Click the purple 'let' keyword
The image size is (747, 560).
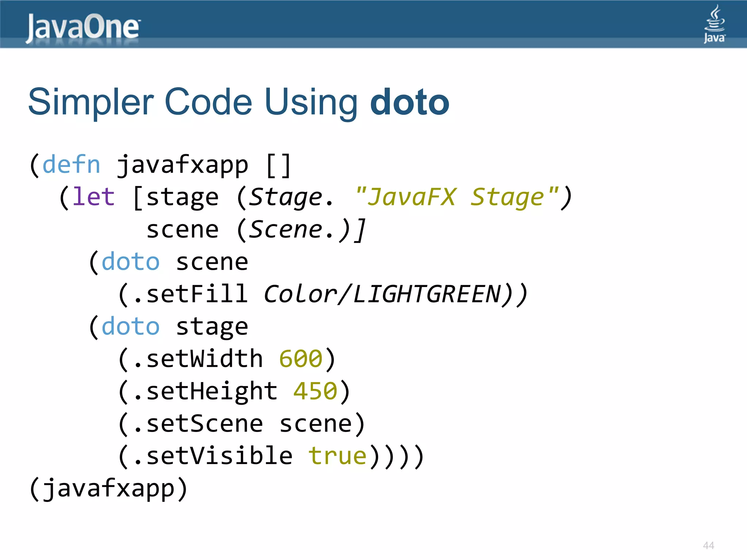(x=93, y=197)
